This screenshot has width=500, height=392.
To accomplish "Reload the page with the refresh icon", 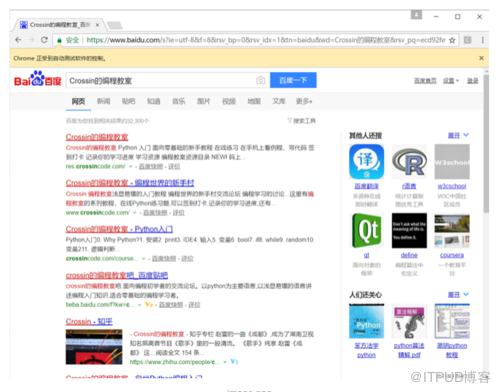I will click(x=44, y=40).
